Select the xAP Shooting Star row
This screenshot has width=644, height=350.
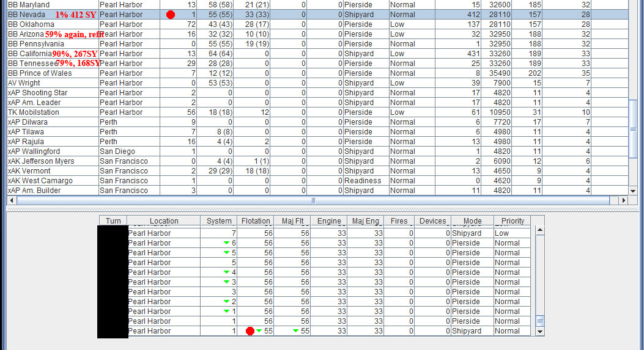point(318,93)
